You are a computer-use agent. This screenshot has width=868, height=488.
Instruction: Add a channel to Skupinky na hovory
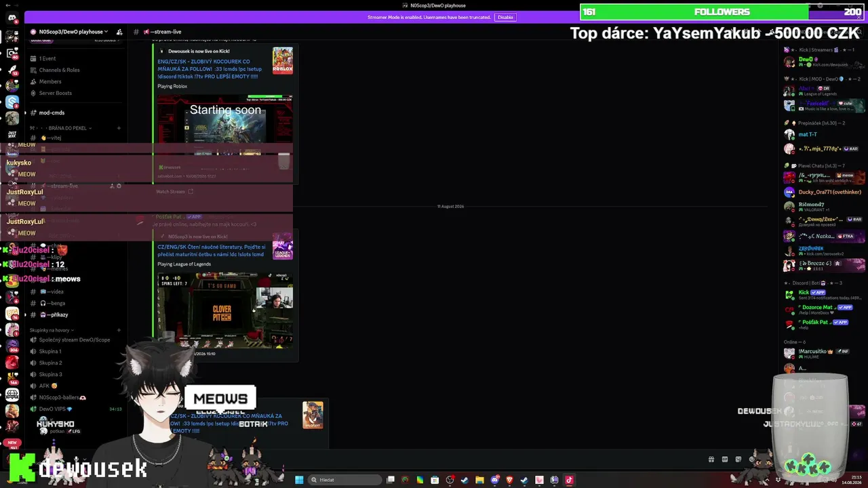tap(119, 330)
